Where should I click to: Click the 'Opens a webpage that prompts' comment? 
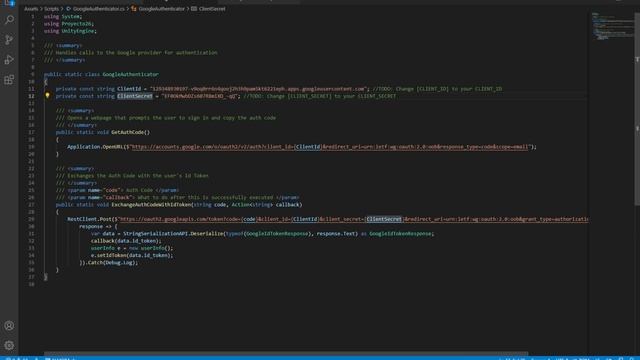click(166, 118)
